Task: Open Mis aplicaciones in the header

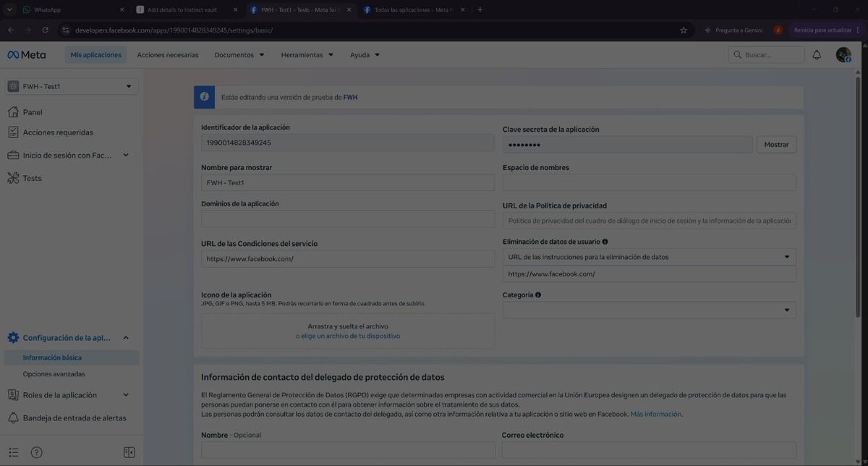Action: 96,55
